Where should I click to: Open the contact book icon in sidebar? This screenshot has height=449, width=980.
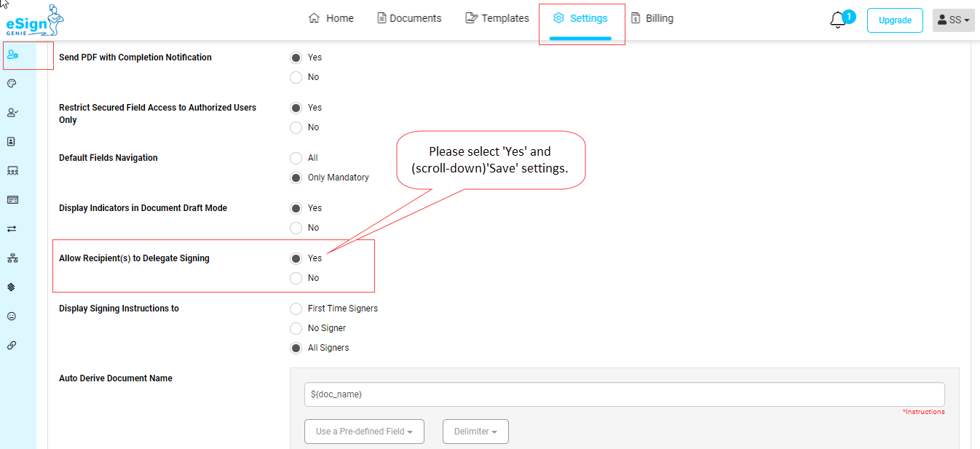[x=12, y=142]
